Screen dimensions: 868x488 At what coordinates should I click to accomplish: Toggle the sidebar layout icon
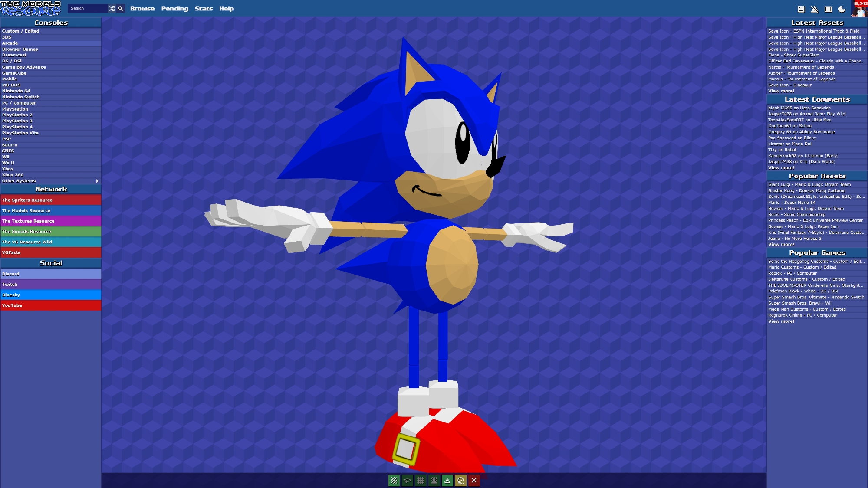click(x=828, y=9)
